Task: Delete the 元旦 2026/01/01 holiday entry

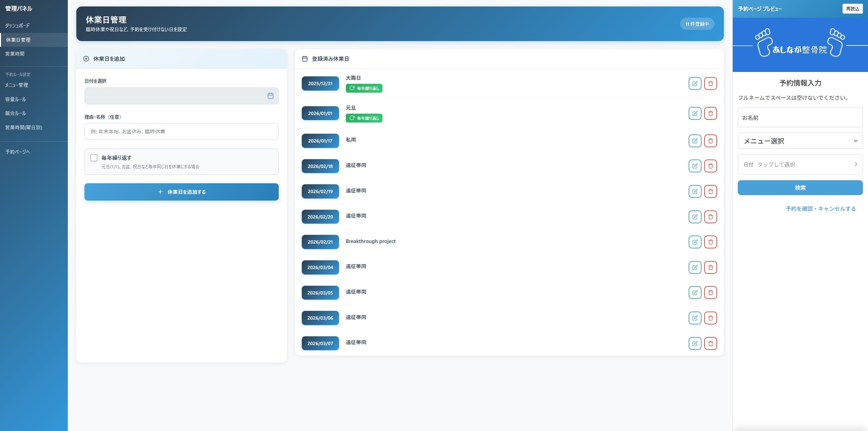Action: [x=710, y=113]
